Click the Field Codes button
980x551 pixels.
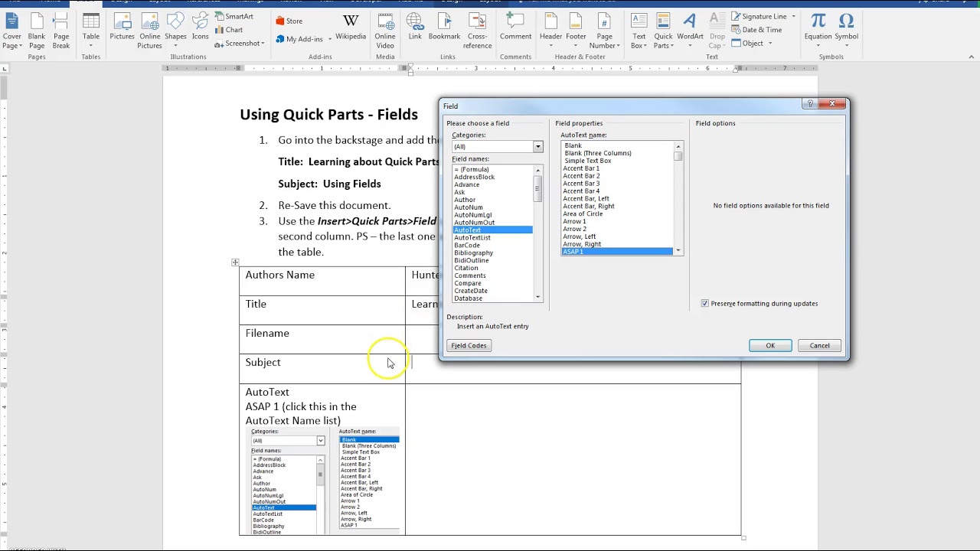pos(469,346)
